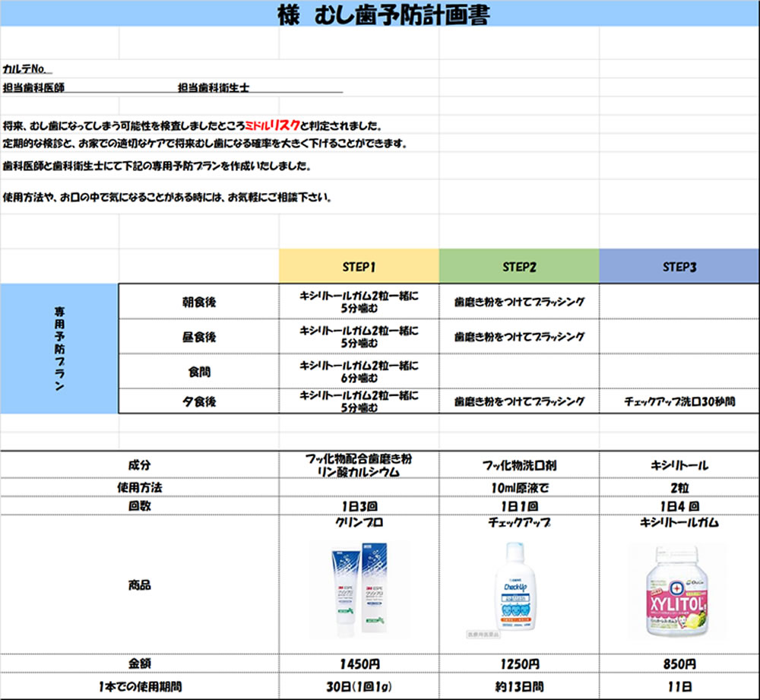Select the green STEP2 header cell
This screenshot has width=760, height=700.
coord(519,266)
